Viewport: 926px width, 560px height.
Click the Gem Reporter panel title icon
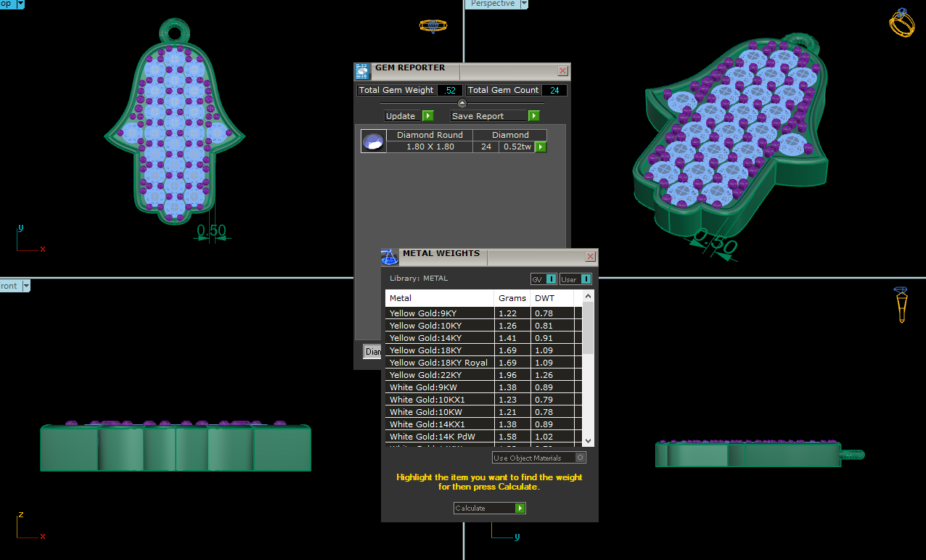(363, 71)
